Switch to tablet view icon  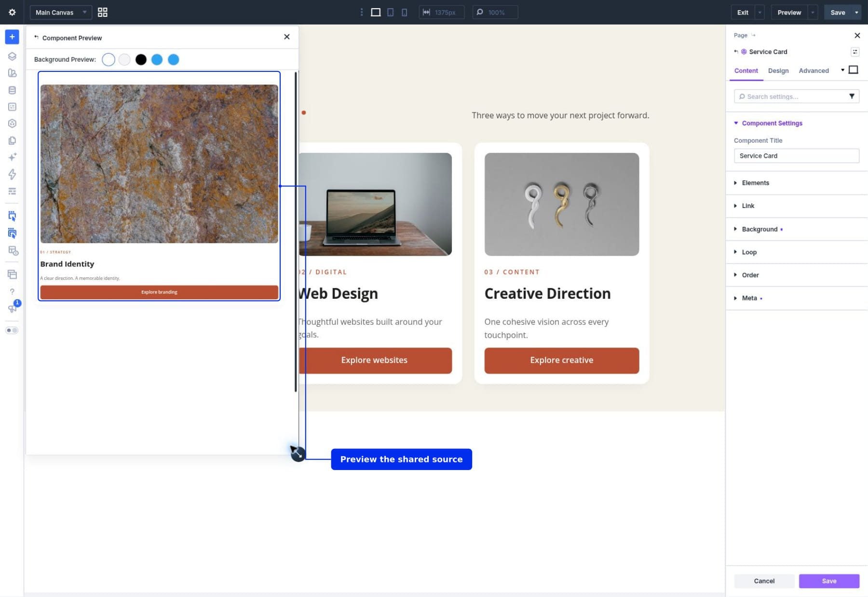point(391,12)
